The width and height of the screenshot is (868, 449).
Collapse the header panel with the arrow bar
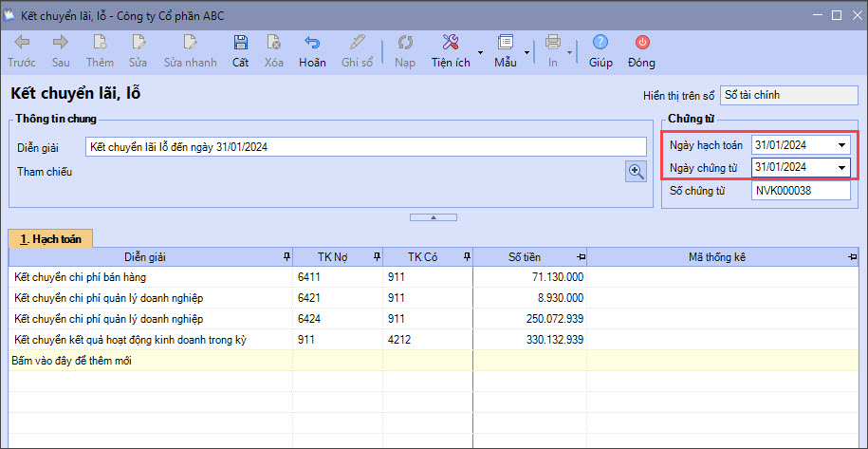pos(433,217)
